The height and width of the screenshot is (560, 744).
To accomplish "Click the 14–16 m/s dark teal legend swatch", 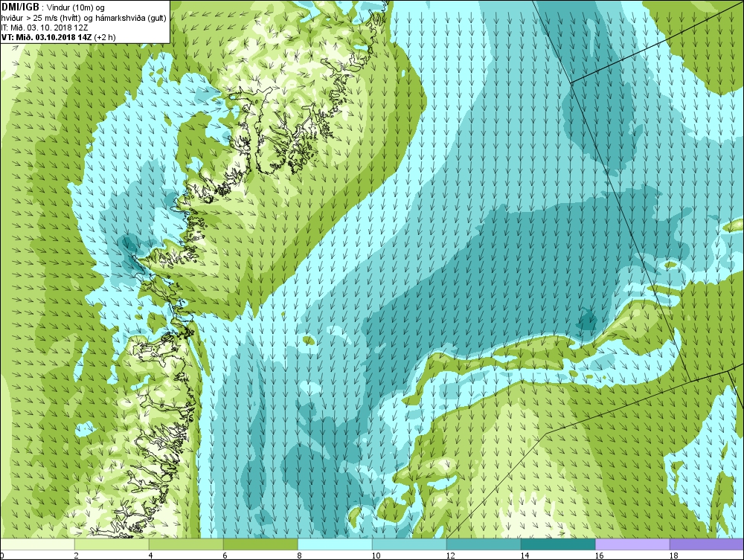I will pos(558,544).
